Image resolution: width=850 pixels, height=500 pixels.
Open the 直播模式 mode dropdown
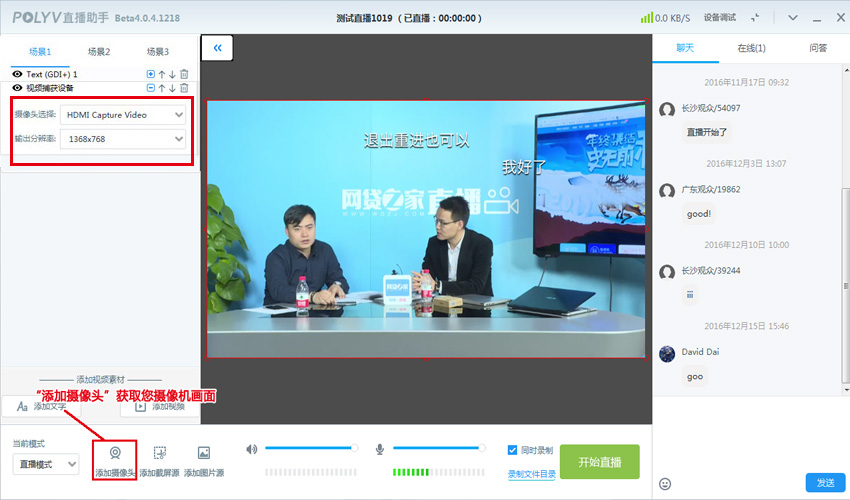coord(46,464)
